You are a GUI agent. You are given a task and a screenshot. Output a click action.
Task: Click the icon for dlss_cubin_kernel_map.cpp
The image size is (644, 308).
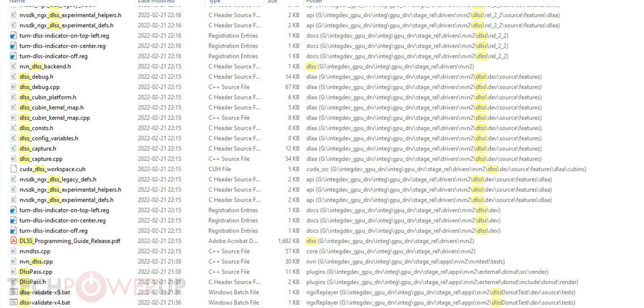[x=13, y=118]
